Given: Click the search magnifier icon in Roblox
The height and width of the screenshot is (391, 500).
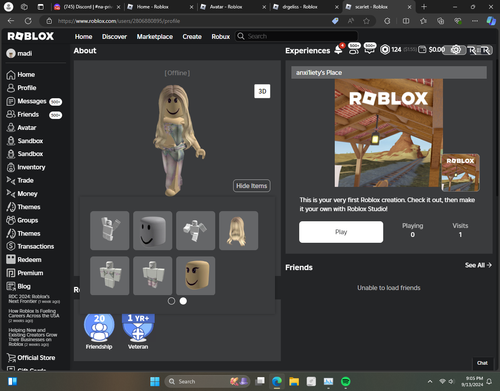Looking at the screenshot, I should (241, 36).
